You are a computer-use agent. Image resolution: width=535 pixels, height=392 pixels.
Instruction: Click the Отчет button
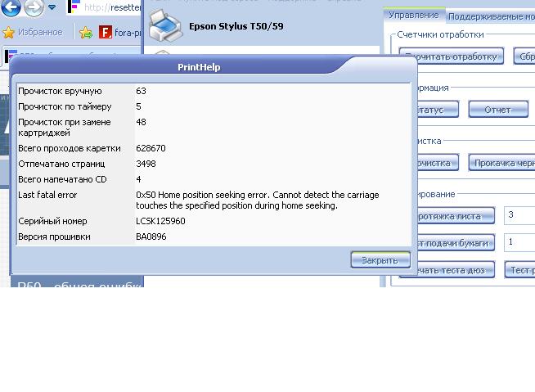point(498,110)
